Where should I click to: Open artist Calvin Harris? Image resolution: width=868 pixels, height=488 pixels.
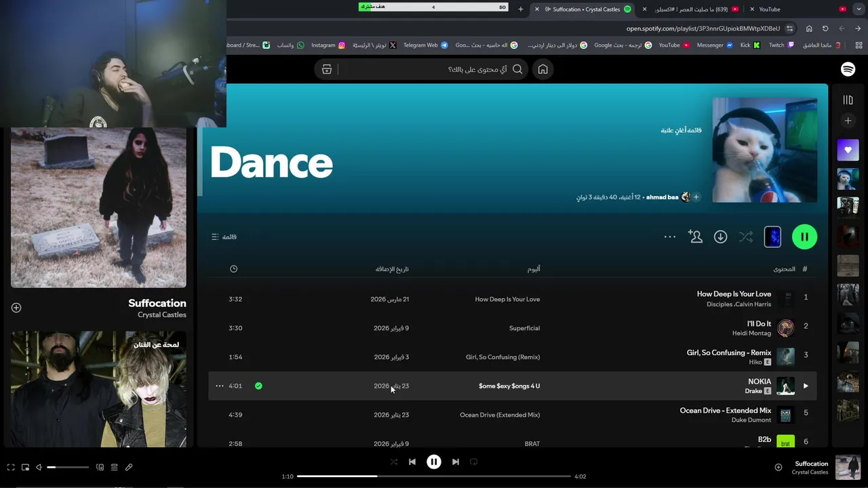tap(753, 304)
